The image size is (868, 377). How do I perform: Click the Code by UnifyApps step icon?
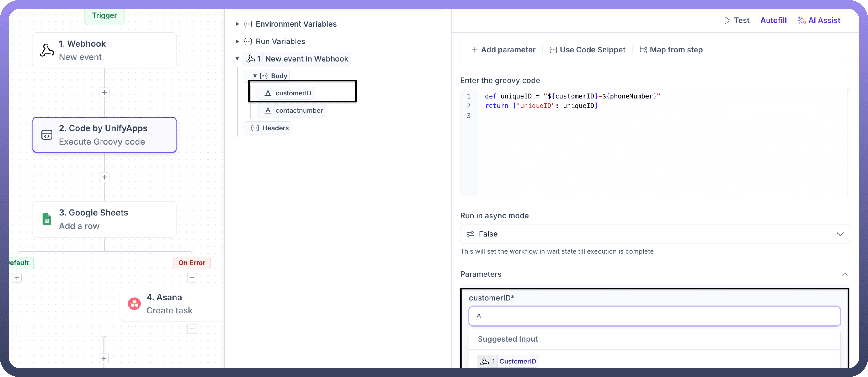(x=47, y=135)
